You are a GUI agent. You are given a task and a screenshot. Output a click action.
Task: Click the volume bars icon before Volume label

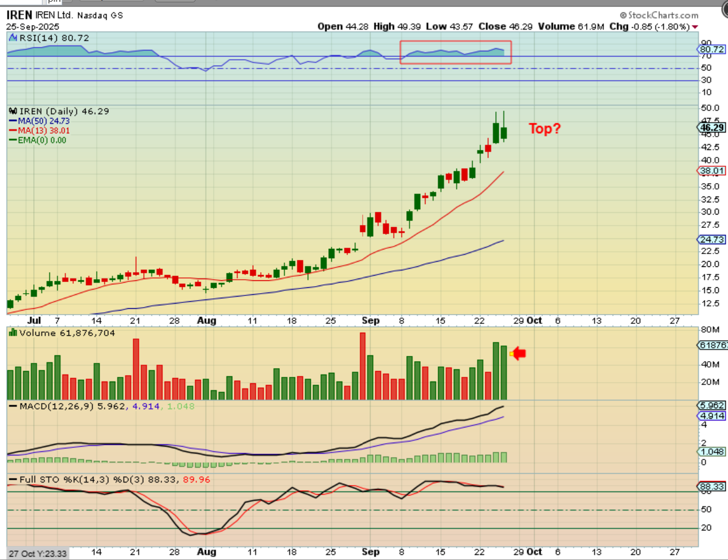click(13, 333)
